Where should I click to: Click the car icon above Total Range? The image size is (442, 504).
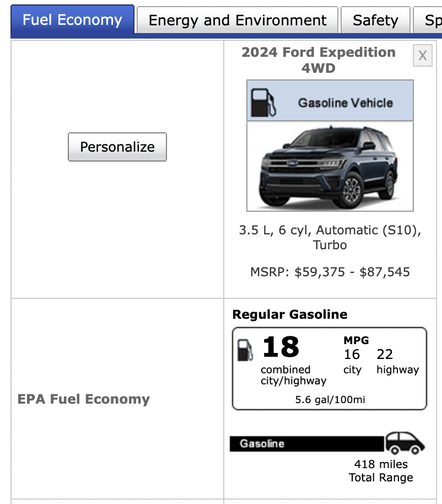click(x=405, y=443)
